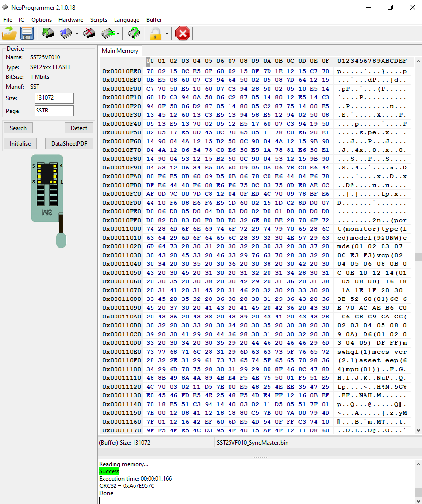Click the padlock protection icon
Viewport: 422px width, 504px height.
(x=155, y=34)
